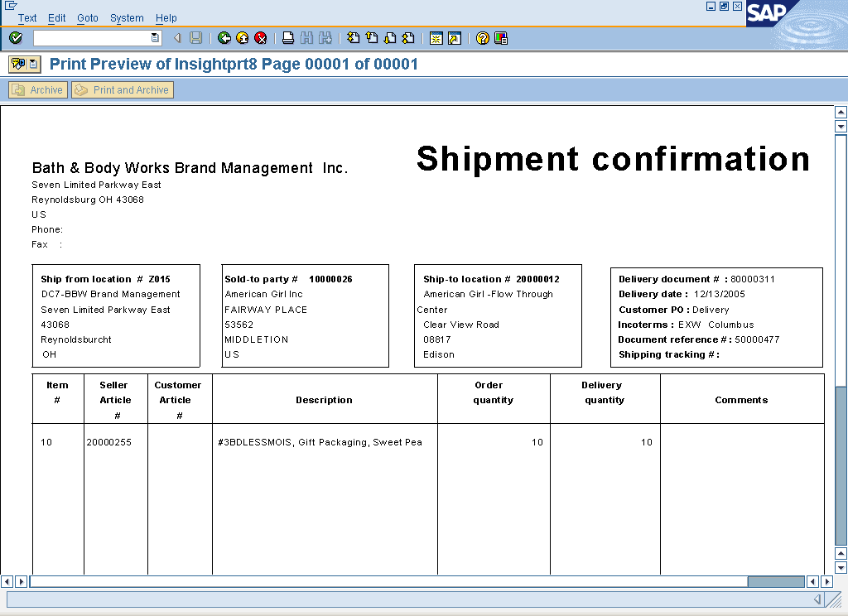The image size is (848, 616).
Task: Click the yellow Exit up-arrow icon
Action: (243, 38)
